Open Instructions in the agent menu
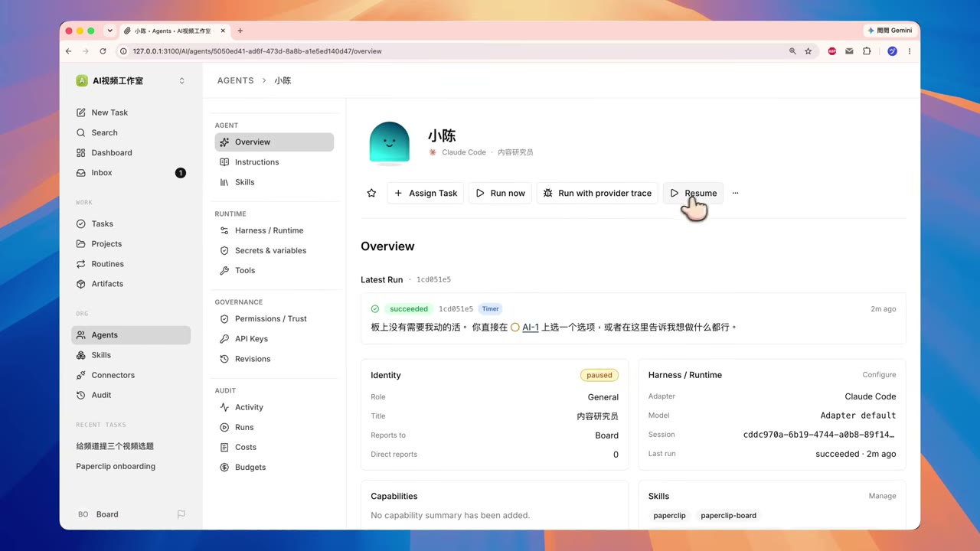The width and height of the screenshot is (980, 551). 274,162
